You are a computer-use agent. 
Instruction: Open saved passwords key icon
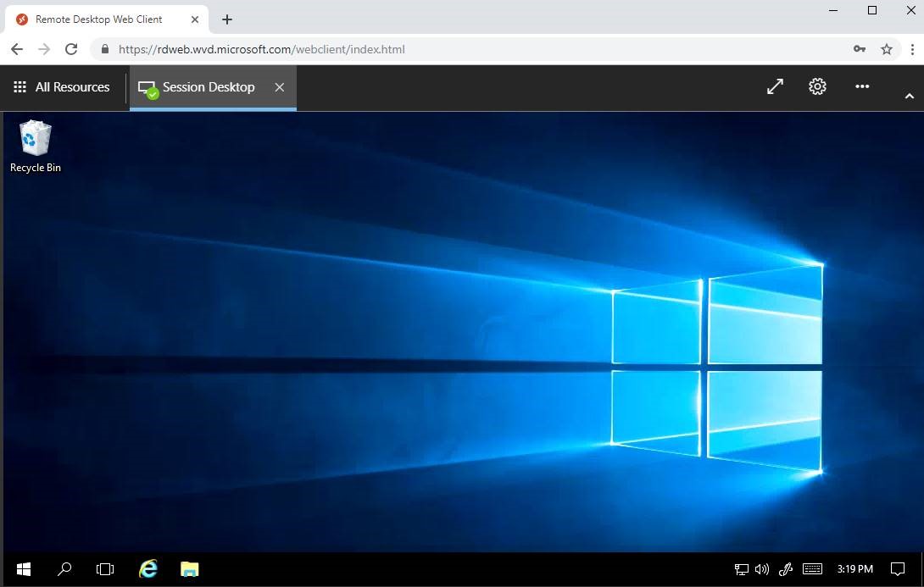coord(860,49)
